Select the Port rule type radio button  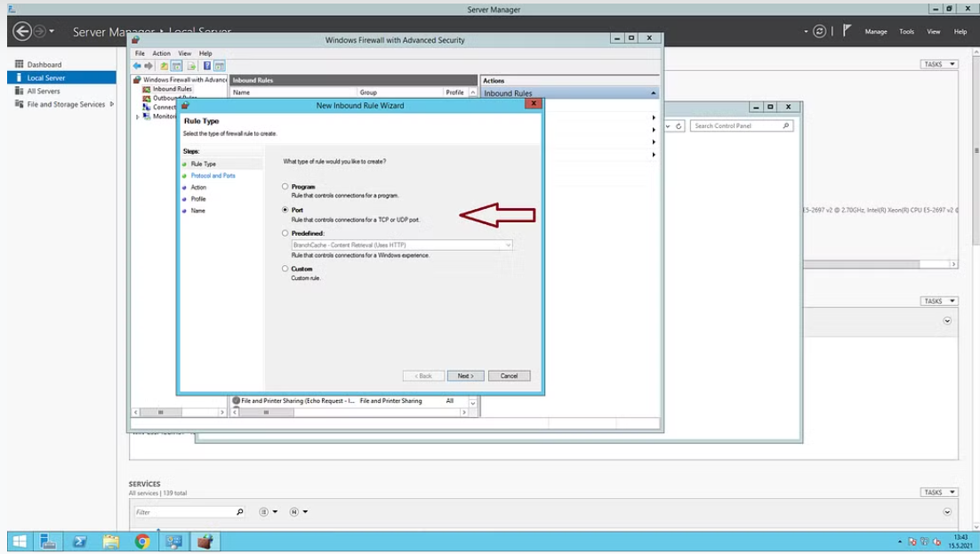[285, 210]
